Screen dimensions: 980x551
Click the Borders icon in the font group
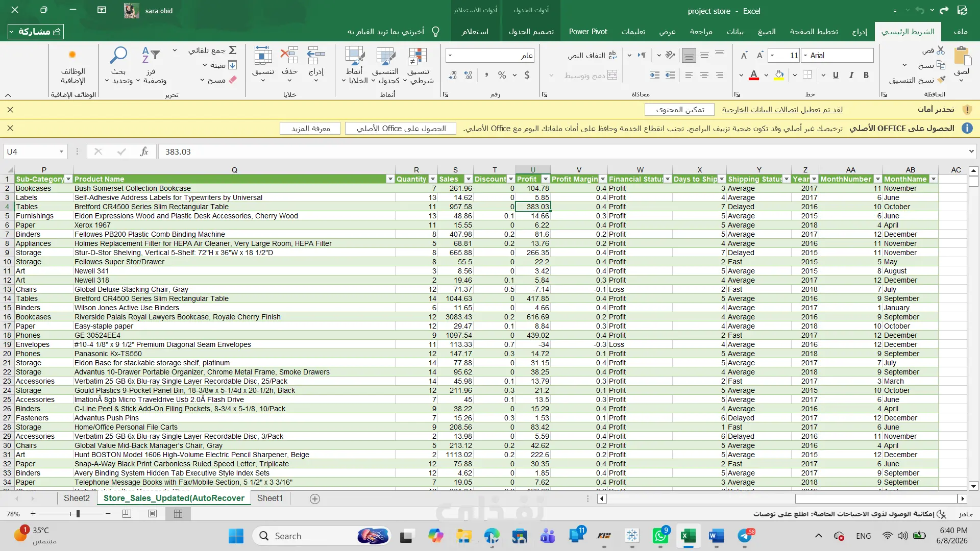[x=807, y=76]
